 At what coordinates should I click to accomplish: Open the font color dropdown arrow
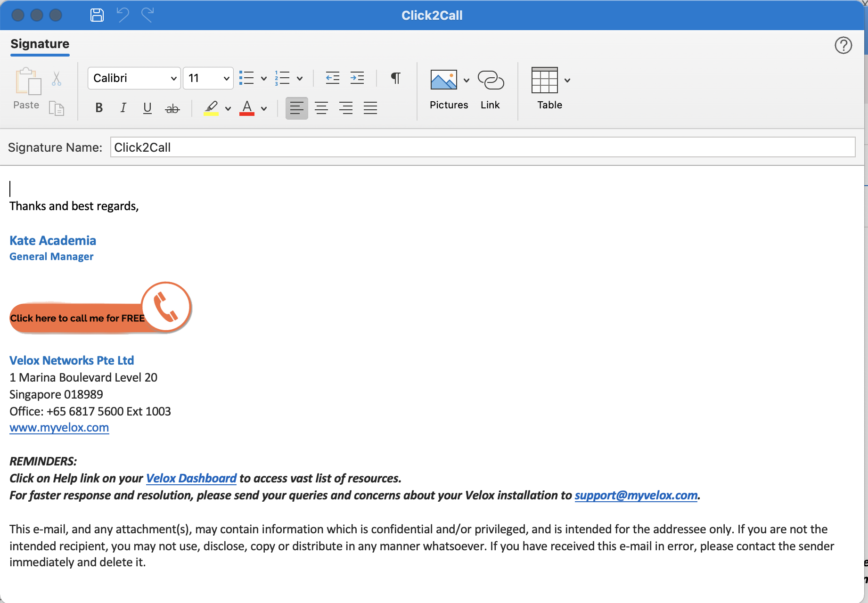264,109
